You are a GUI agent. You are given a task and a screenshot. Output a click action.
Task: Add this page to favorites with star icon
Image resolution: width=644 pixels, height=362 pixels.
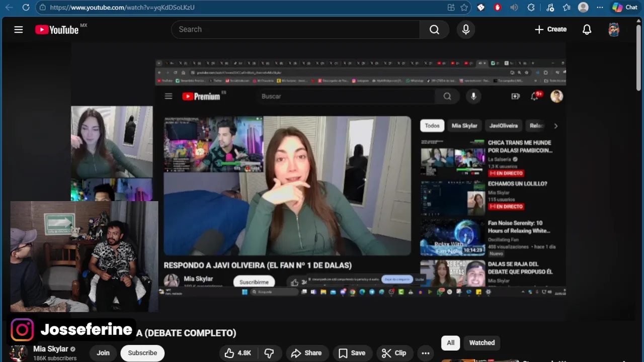pyautogui.click(x=464, y=8)
